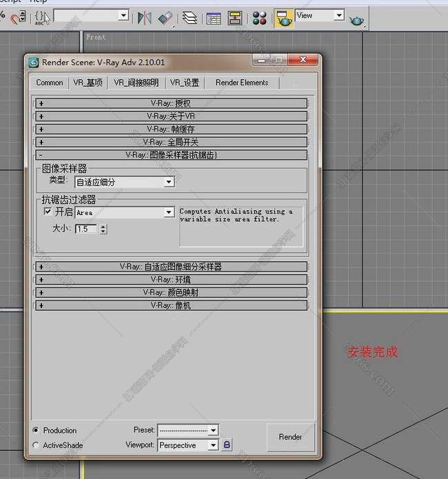The width and height of the screenshot is (448, 479).
Task: Open the Area filter type dropdown
Action: click(125, 212)
